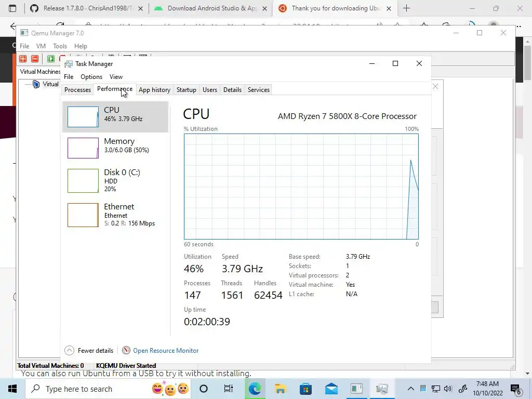
Task: Click the red minus remove VM icon in Qemu Manager
Action: pos(35,59)
